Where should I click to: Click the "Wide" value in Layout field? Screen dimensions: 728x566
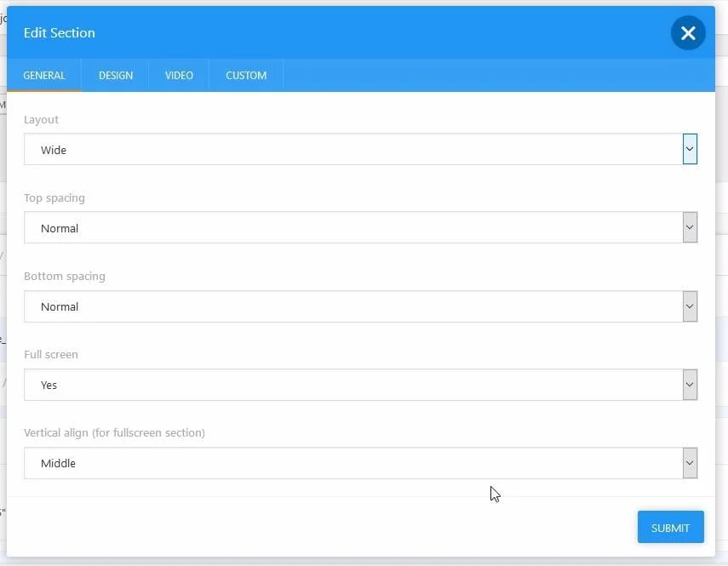click(54, 151)
